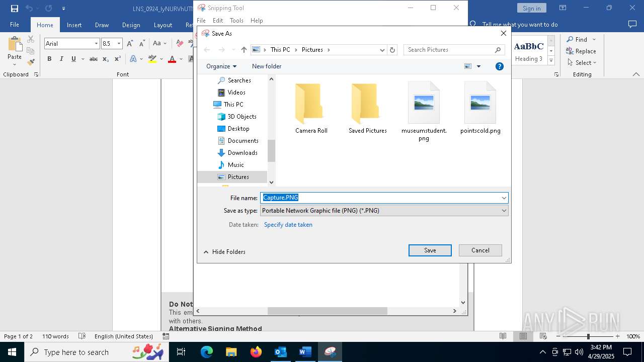The height and width of the screenshot is (362, 644).
Task: Change the view with view icon
Action: coord(468,66)
